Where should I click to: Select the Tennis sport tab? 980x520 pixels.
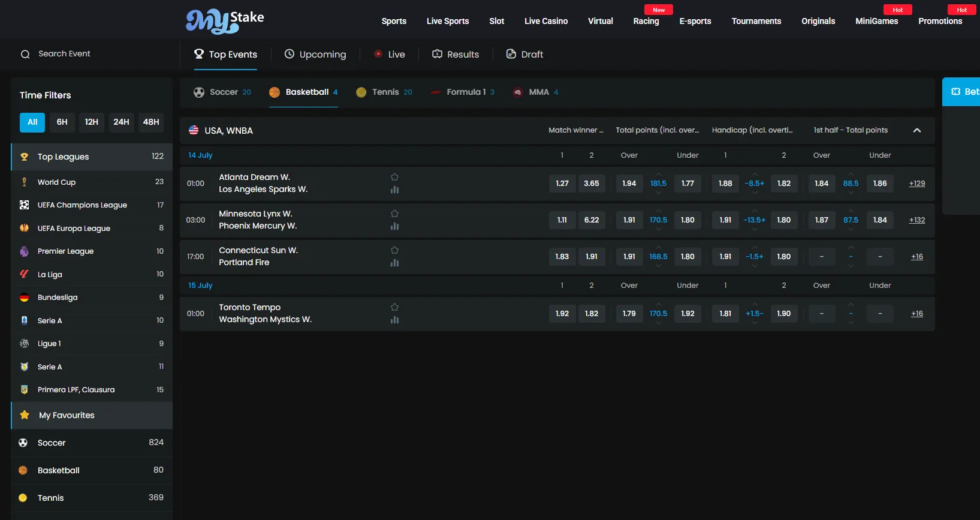(x=384, y=92)
